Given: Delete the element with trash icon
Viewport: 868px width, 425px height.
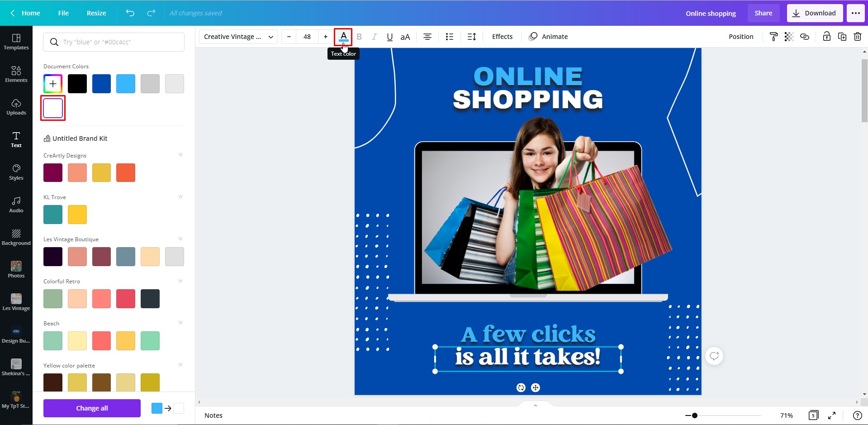Looking at the screenshot, I should 858,37.
